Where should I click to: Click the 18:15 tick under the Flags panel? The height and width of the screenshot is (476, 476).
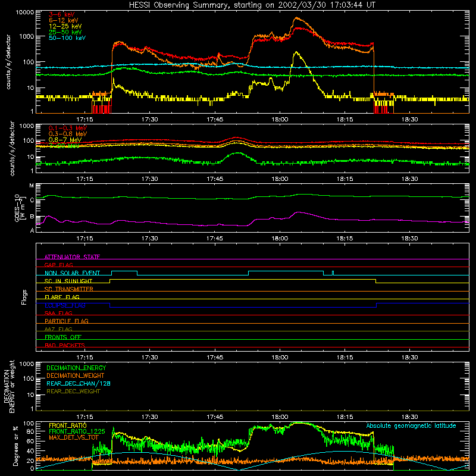[345, 358]
